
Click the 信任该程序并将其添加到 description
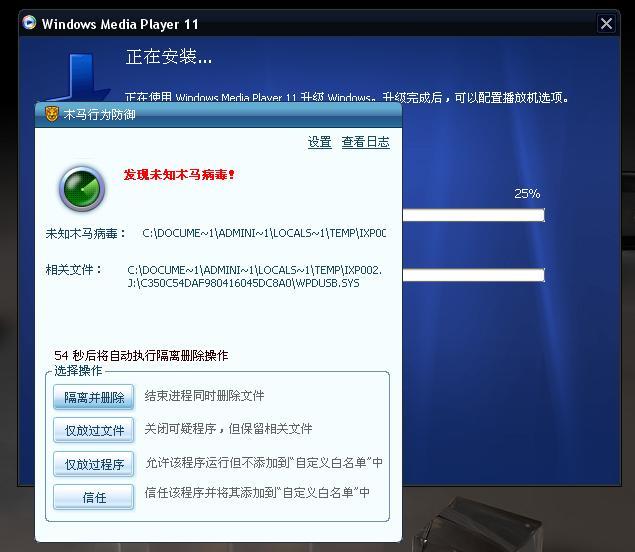(x=257, y=492)
